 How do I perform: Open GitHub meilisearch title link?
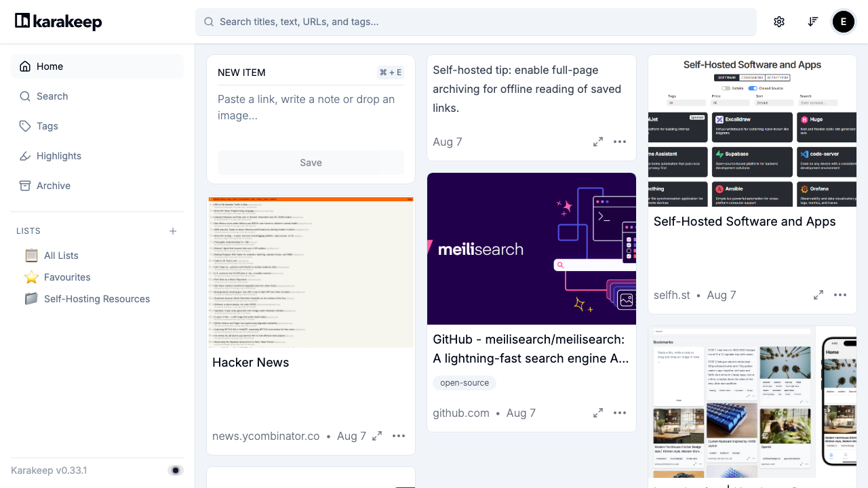531,349
